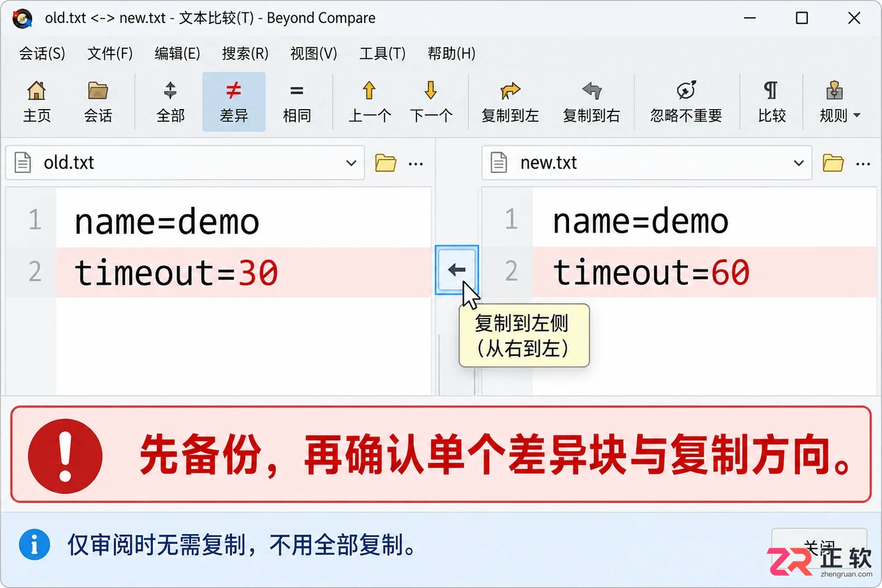This screenshot has height=588, width=882.
Task: Open right pane more options ellipsis
Action: pyautogui.click(x=863, y=164)
